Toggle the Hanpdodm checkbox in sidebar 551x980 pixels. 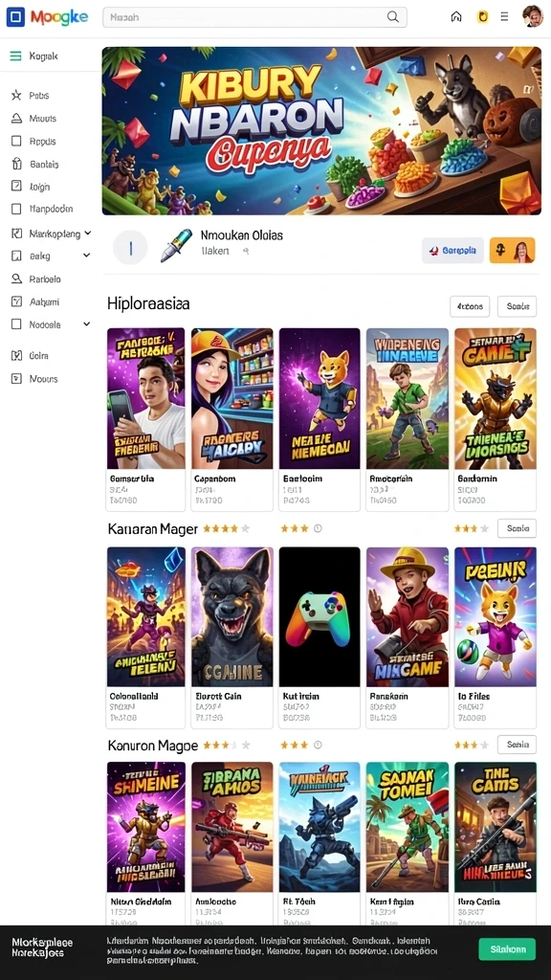tap(17, 209)
